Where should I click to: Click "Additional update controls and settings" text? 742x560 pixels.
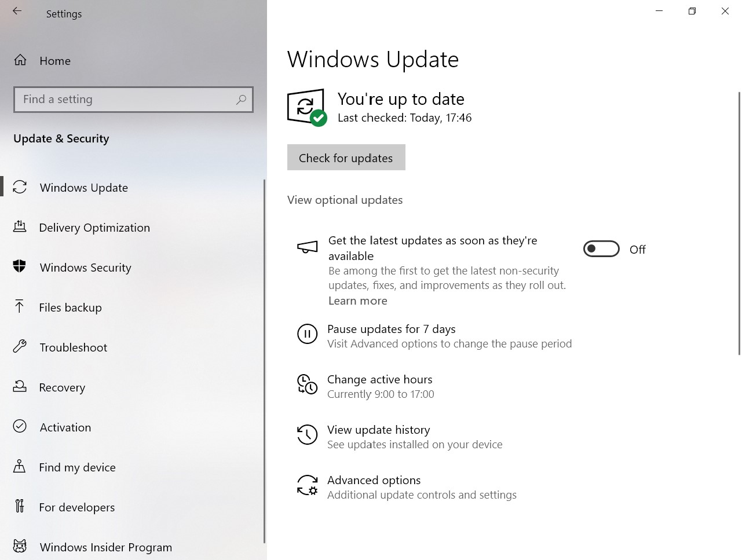click(x=422, y=495)
